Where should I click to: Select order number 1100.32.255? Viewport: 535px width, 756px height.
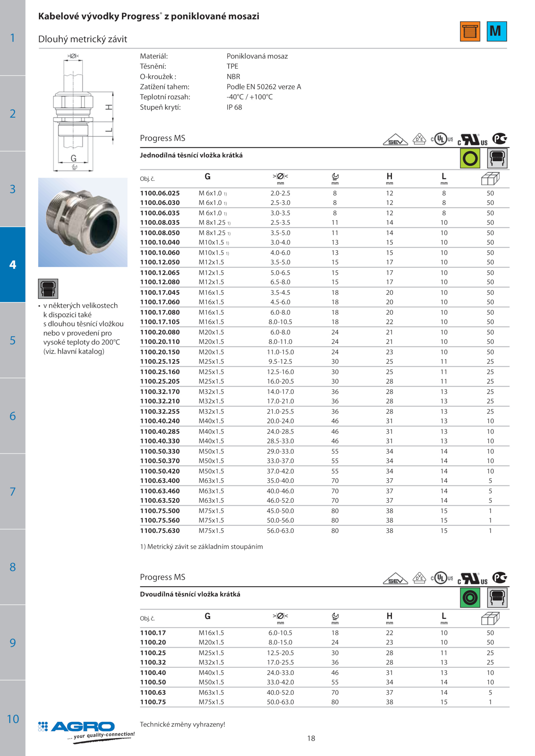coord(160,412)
